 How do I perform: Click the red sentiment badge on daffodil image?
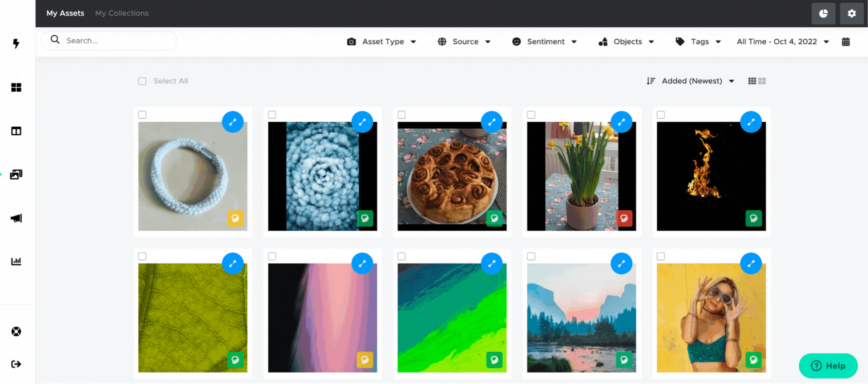[624, 218]
